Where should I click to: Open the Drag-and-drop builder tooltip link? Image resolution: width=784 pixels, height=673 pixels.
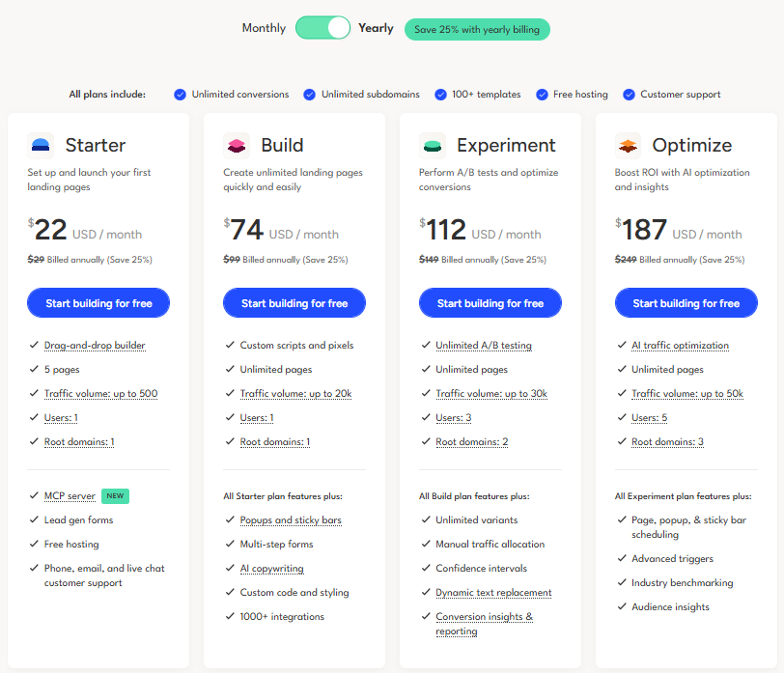[x=95, y=346]
